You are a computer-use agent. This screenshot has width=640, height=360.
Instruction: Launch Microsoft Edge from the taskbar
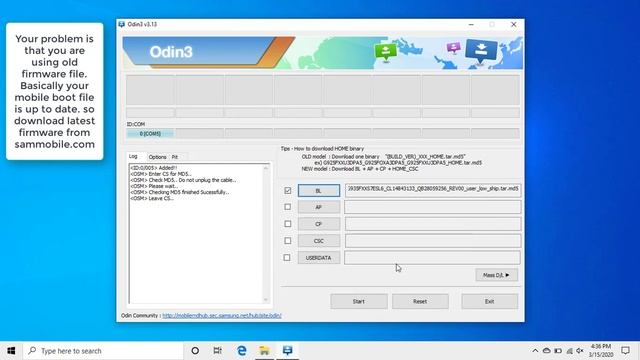[242, 351]
